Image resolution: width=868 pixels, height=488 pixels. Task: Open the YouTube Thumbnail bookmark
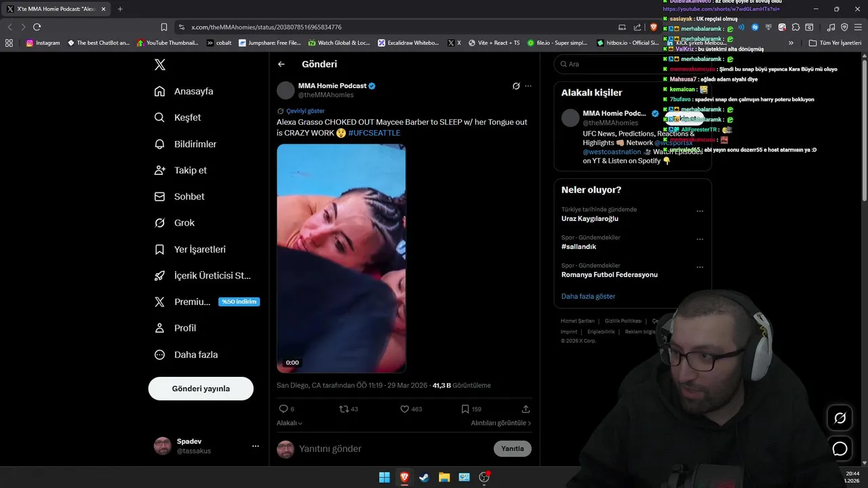coord(167,43)
